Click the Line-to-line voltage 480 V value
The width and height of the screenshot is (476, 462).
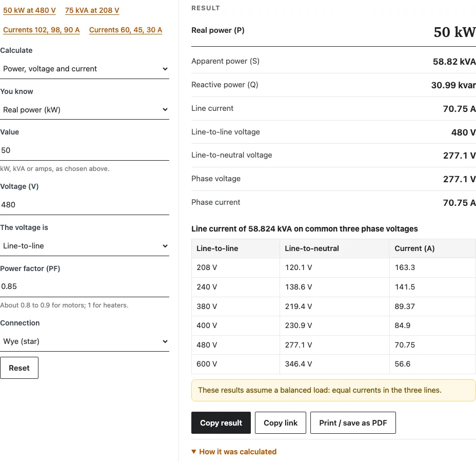pyautogui.click(x=464, y=132)
